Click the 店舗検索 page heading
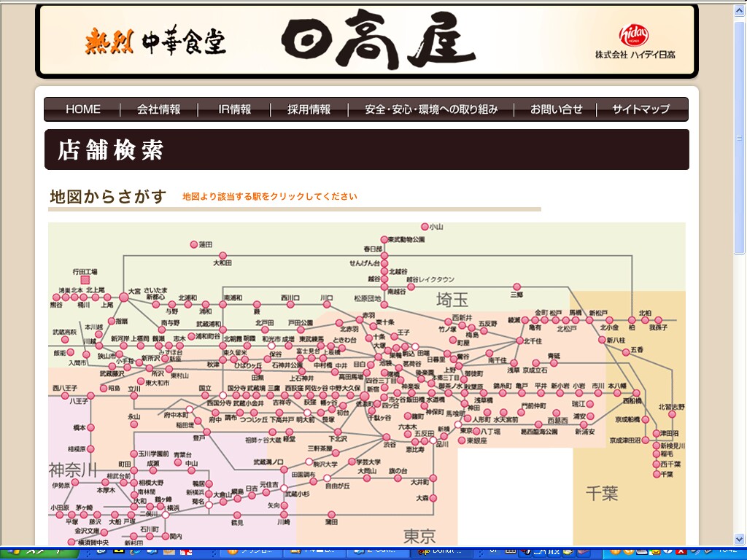This screenshot has height=560, width=747. (x=111, y=150)
